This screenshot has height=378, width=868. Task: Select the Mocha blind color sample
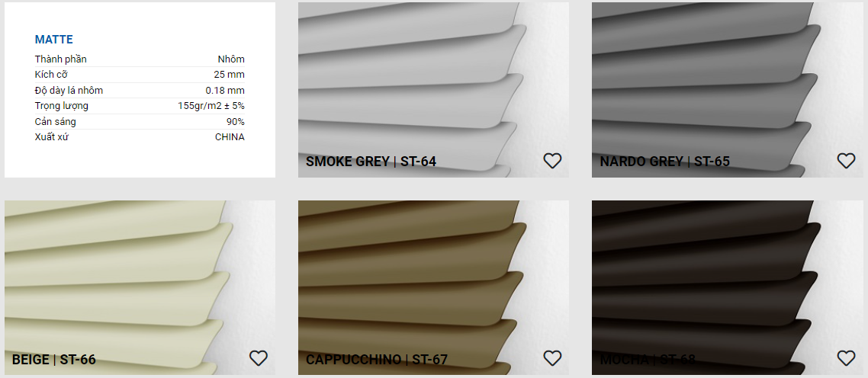coord(728,288)
